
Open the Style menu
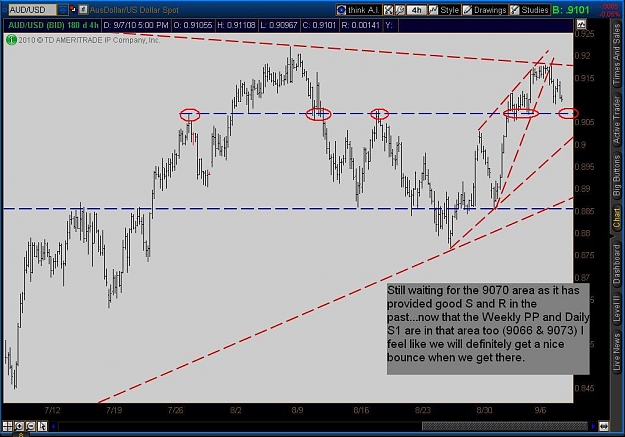click(x=444, y=10)
